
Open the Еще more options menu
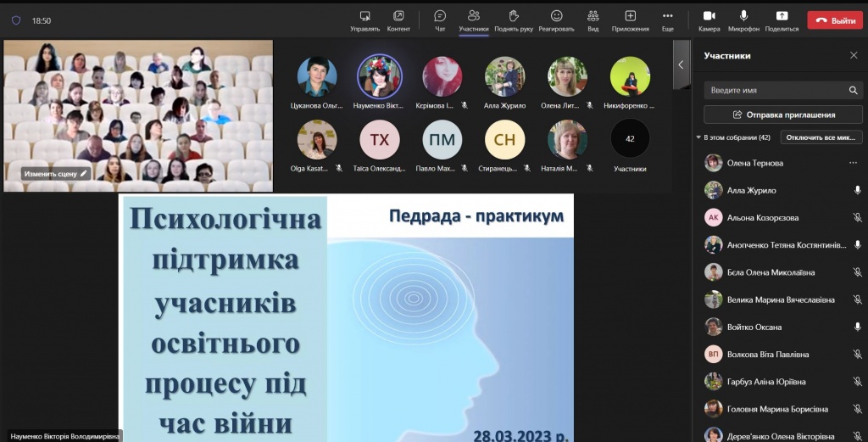(x=668, y=21)
